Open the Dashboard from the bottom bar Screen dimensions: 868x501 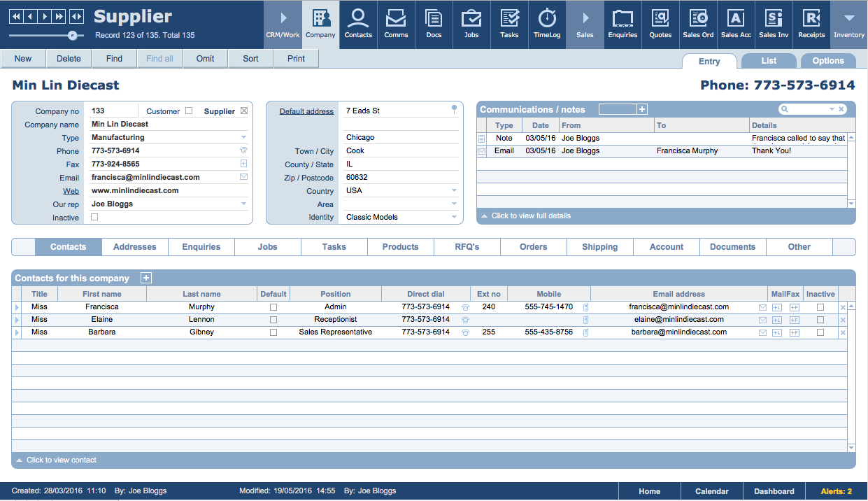pyautogui.click(x=773, y=491)
